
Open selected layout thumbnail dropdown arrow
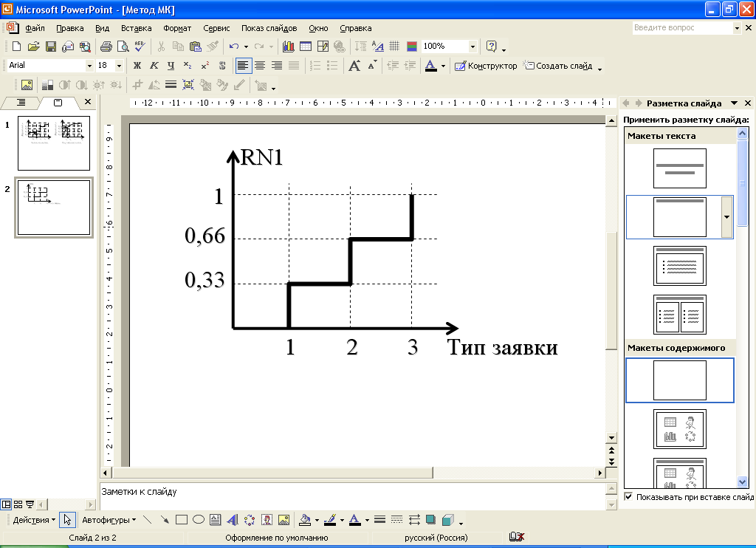[727, 217]
